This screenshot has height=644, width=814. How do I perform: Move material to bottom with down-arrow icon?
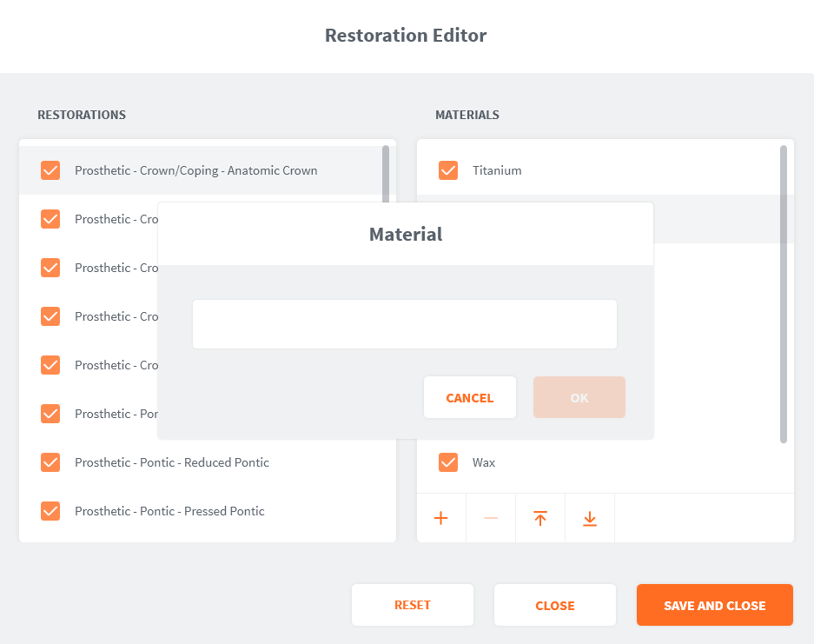click(x=590, y=519)
